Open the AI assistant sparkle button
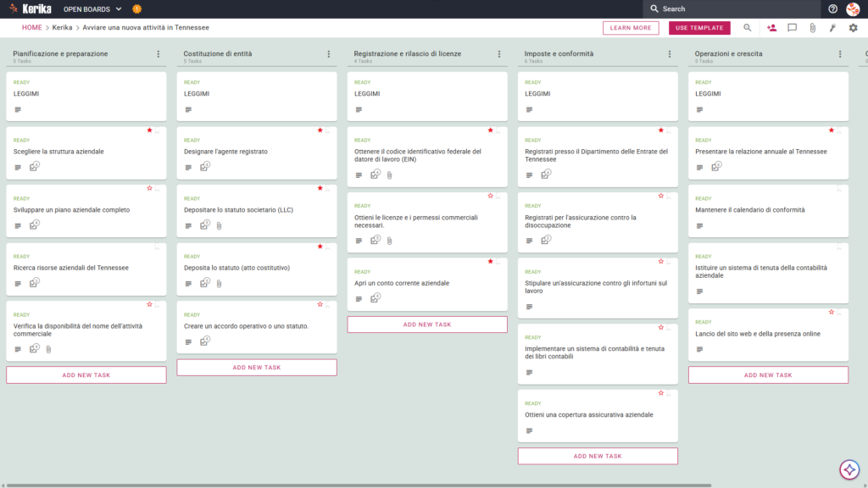 tap(849, 469)
